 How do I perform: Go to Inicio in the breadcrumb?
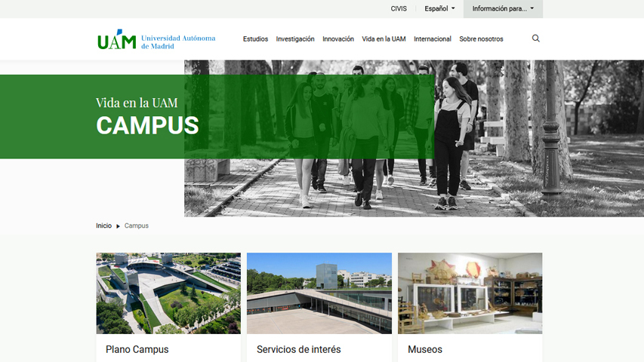click(x=104, y=225)
